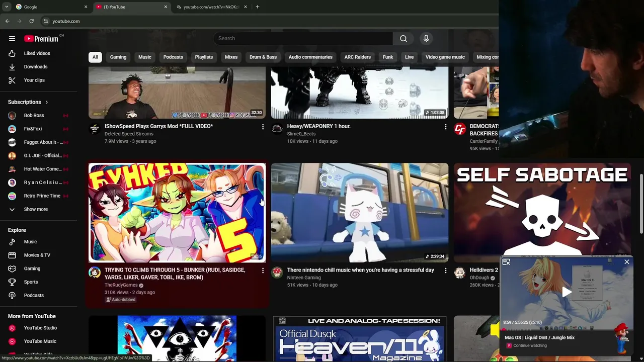This screenshot has height=362, width=644.
Task: Open Hot Water Comedy subscription channel
Action: click(x=38, y=169)
